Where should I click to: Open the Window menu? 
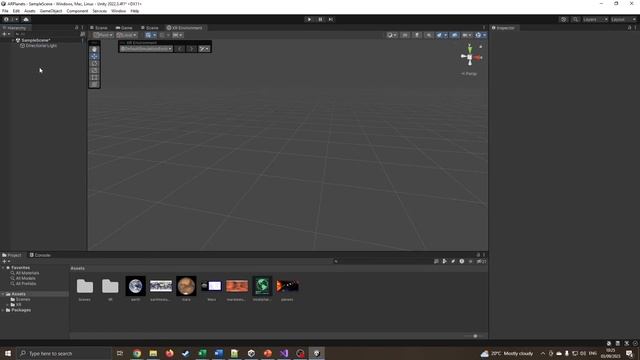(118, 11)
